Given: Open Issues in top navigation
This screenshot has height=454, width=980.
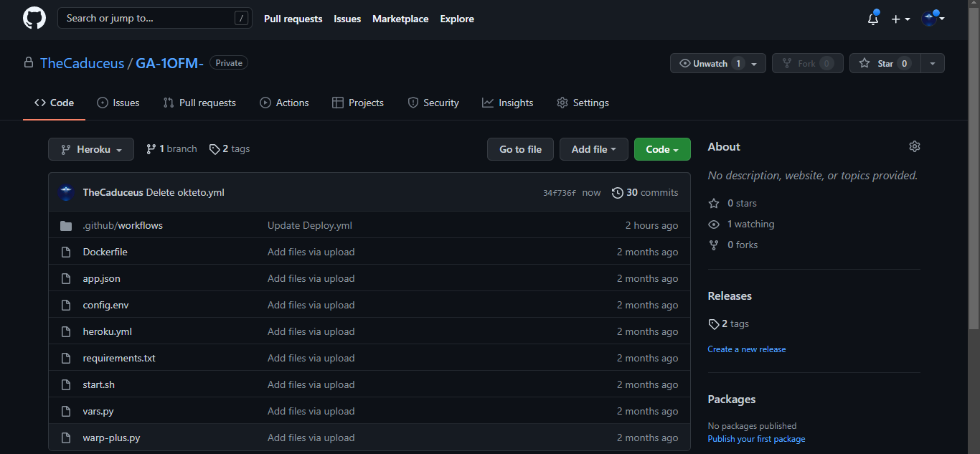Looking at the screenshot, I should 347,19.
